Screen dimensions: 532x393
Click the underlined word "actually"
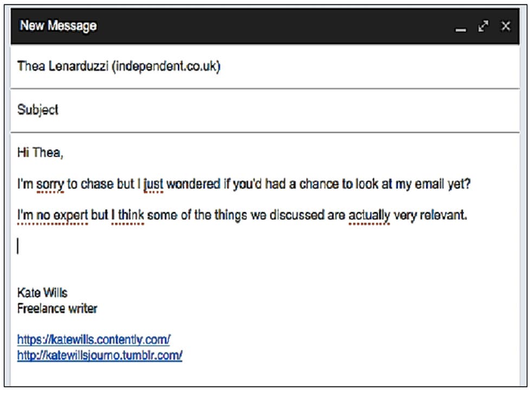pos(369,215)
